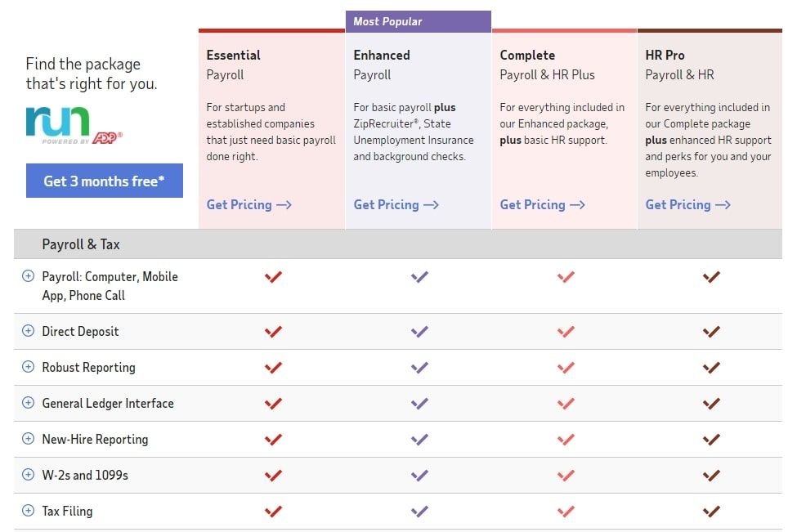Expand the Payroll: Computer, Mobile App feature
The height and width of the screenshot is (532, 797).
pos(29,277)
